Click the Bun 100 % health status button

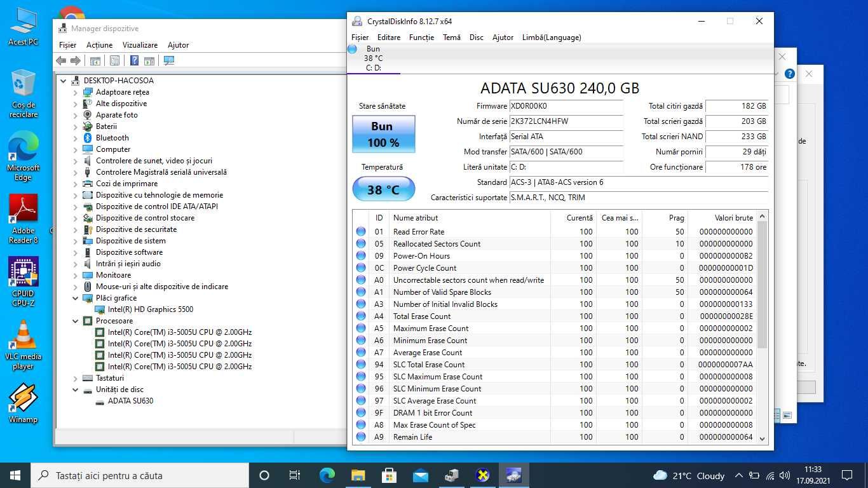click(x=384, y=134)
